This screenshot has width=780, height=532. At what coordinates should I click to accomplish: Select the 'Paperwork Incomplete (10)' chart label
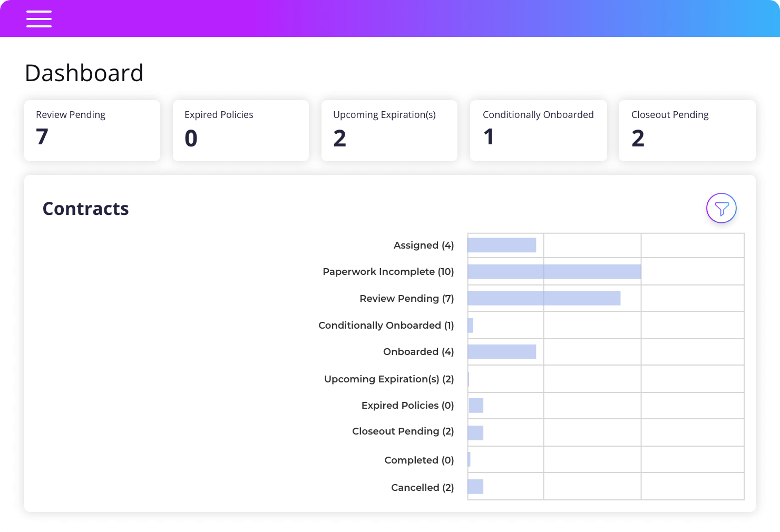click(388, 272)
